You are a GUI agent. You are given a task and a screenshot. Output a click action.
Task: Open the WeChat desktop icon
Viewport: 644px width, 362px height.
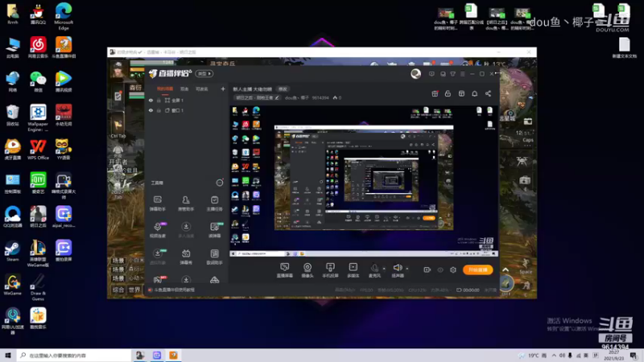tap(38, 82)
